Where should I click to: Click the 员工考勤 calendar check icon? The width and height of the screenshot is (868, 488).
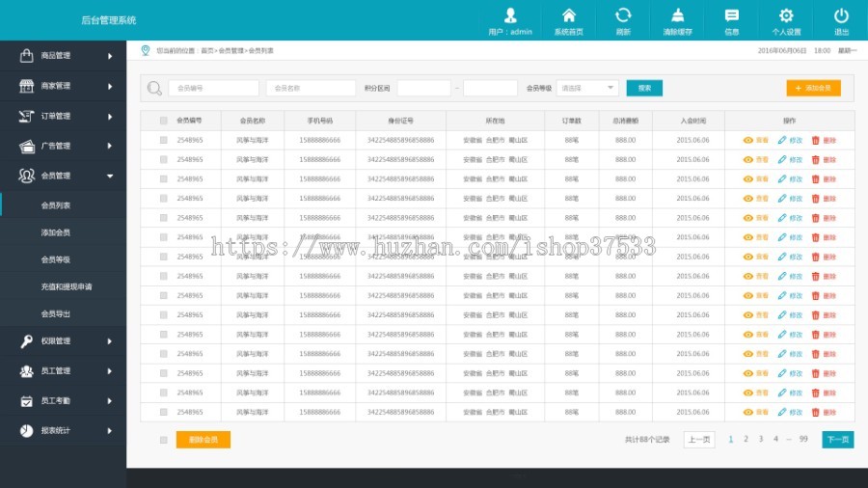tap(26, 401)
